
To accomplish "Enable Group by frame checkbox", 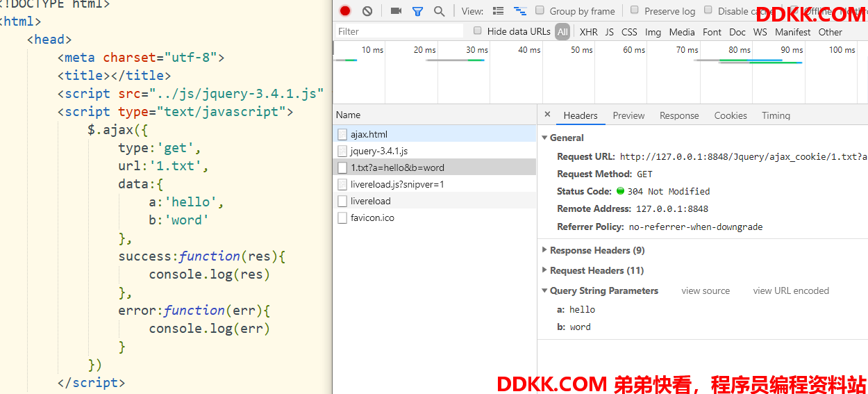I will pyautogui.click(x=540, y=10).
